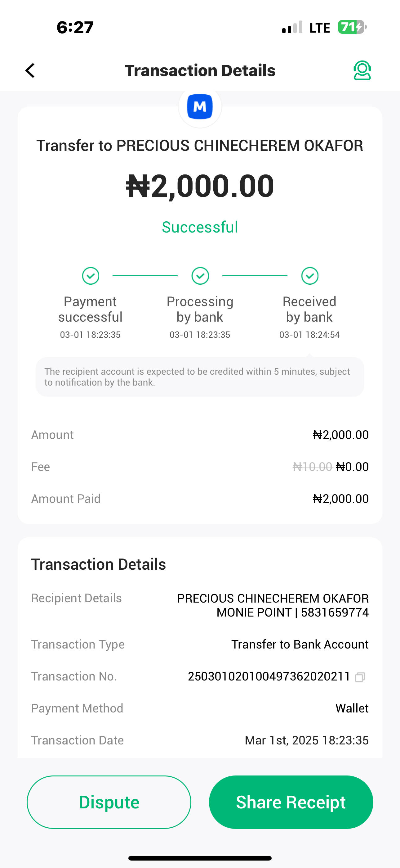The width and height of the screenshot is (400, 868).
Task: Tap the back arrow icon
Action: pyautogui.click(x=30, y=70)
